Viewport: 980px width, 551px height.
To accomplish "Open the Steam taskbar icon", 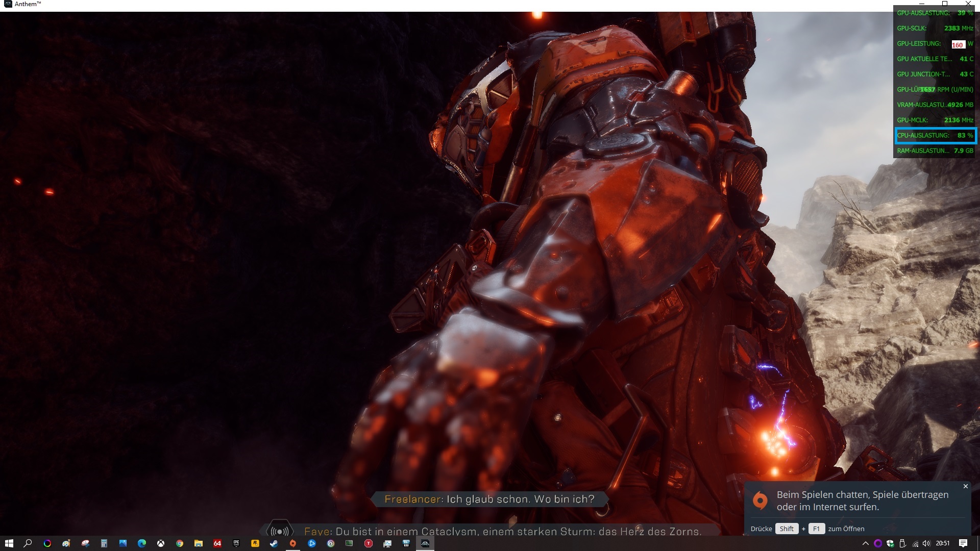I will [x=274, y=543].
